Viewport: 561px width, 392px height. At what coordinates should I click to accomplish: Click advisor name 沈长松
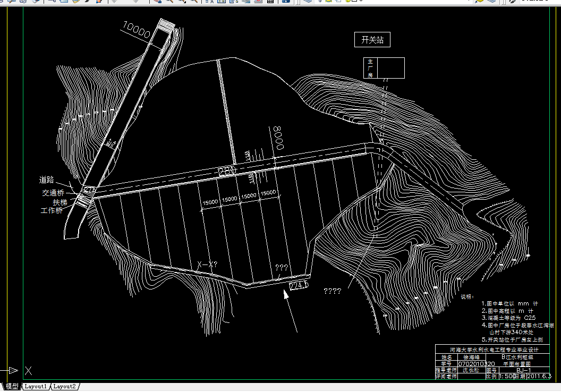(471, 370)
